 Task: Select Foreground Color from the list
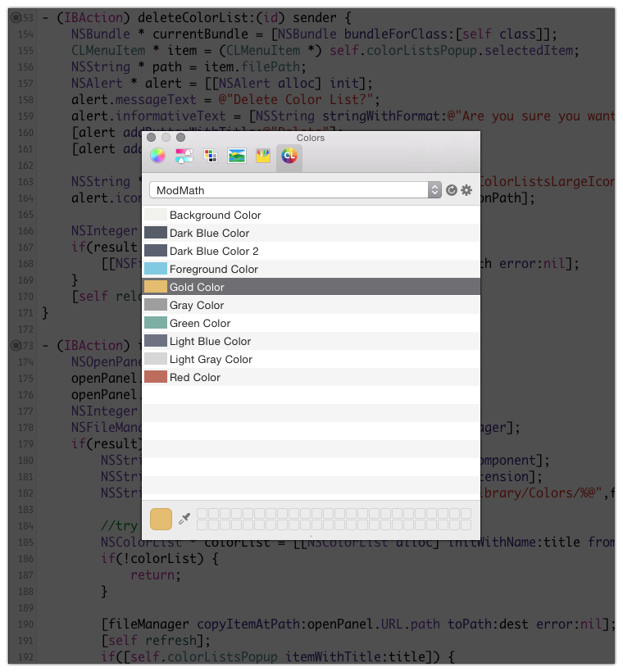pyautogui.click(x=213, y=269)
